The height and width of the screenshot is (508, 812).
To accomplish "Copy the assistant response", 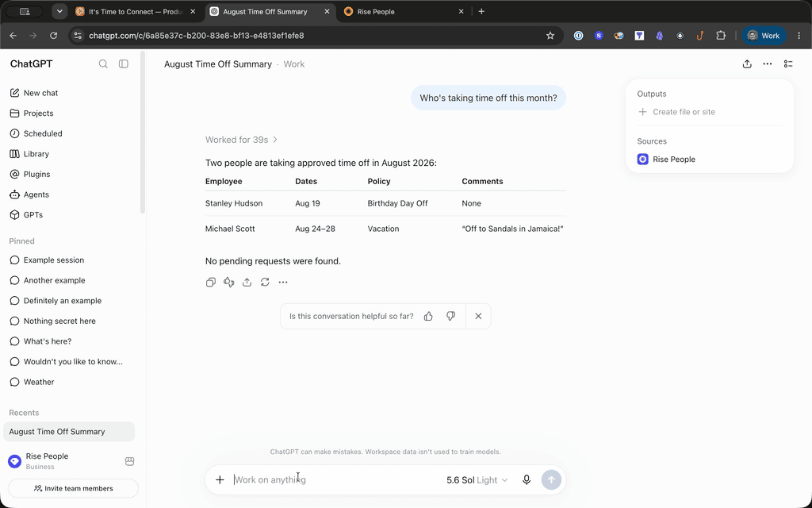I will [211, 282].
